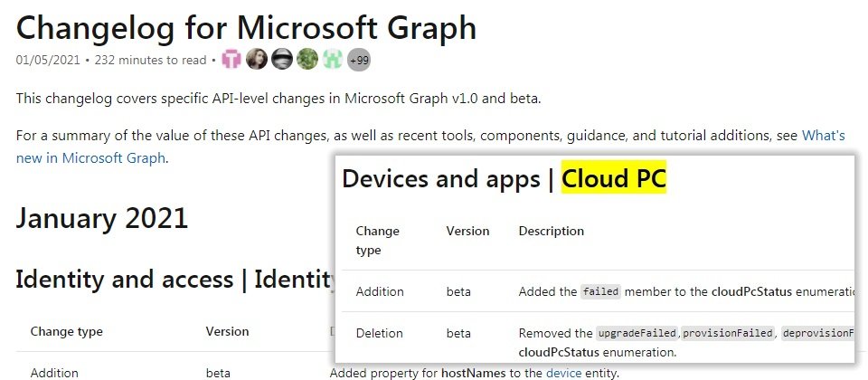Click the failed code tag
Viewport: 868px width, 380px height.
(600, 291)
